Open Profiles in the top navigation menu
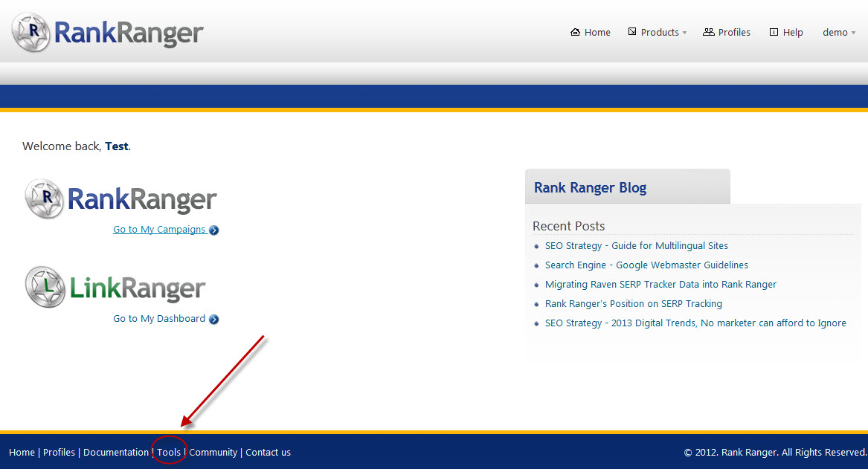 pyautogui.click(x=734, y=32)
